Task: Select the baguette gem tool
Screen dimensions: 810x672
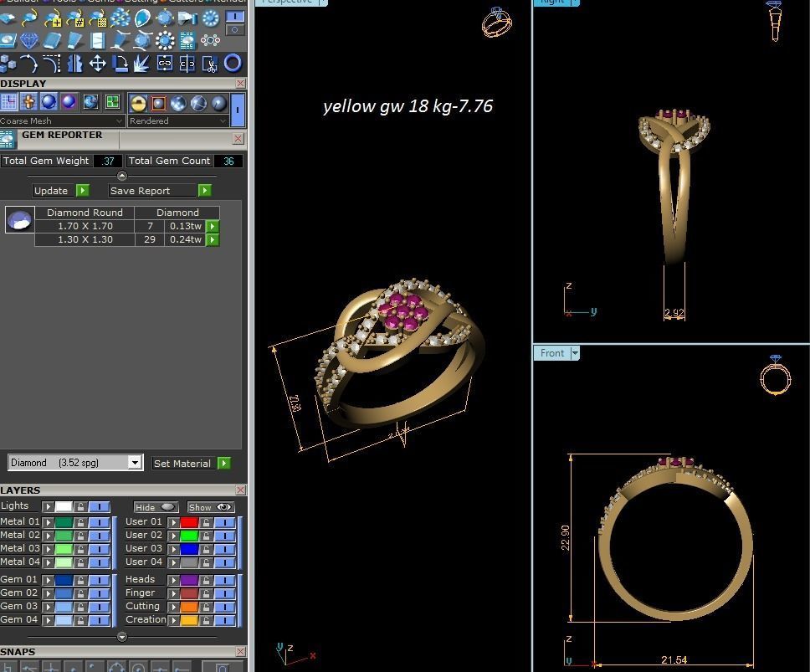Action: 52,40
